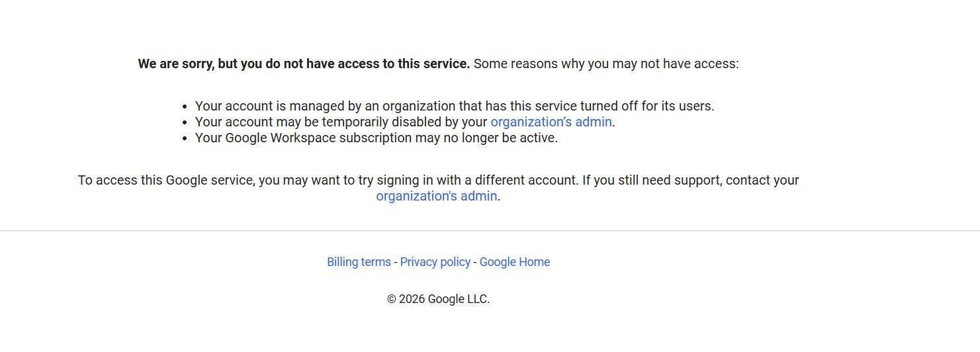This screenshot has height=352, width=980.
Task: Click the © 2026 Google LLC copyright text
Action: click(x=438, y=299)
